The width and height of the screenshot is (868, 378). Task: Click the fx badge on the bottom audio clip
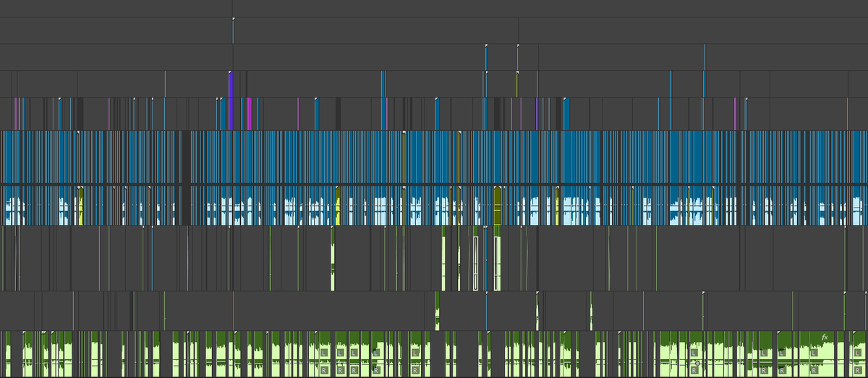[825, 338]
